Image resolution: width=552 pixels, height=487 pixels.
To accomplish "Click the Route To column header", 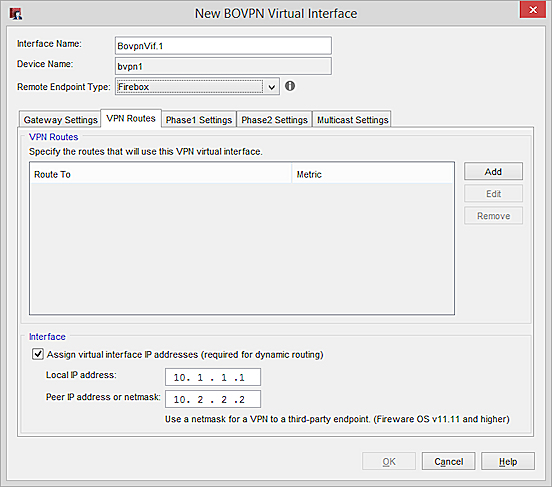I will tap(161, 174).
